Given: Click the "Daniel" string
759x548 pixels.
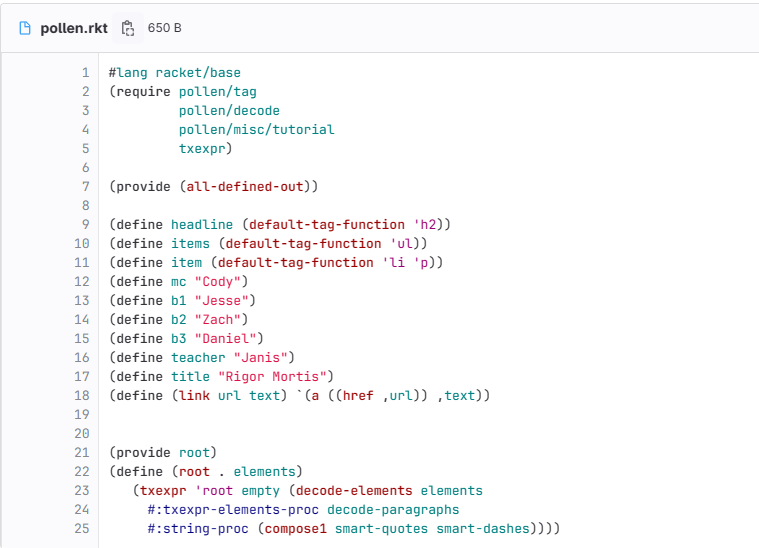Looking at the screenshot, I should 226,338.
